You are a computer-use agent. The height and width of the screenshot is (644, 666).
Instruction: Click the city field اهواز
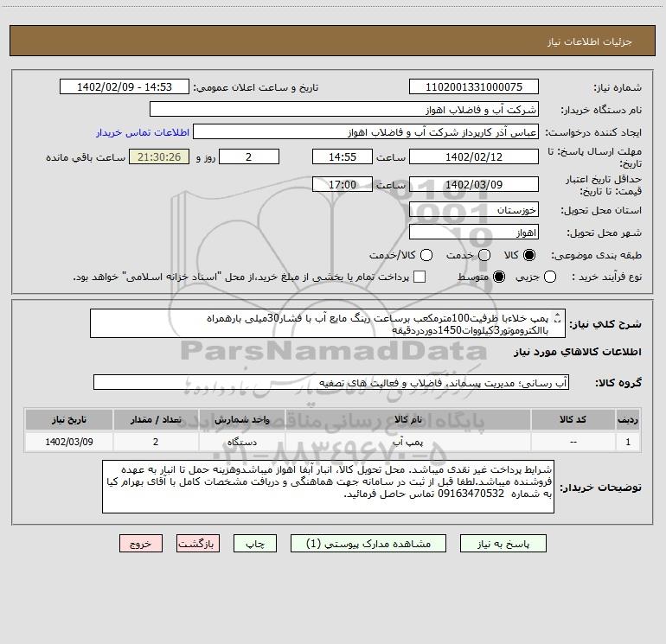point(474,233)
